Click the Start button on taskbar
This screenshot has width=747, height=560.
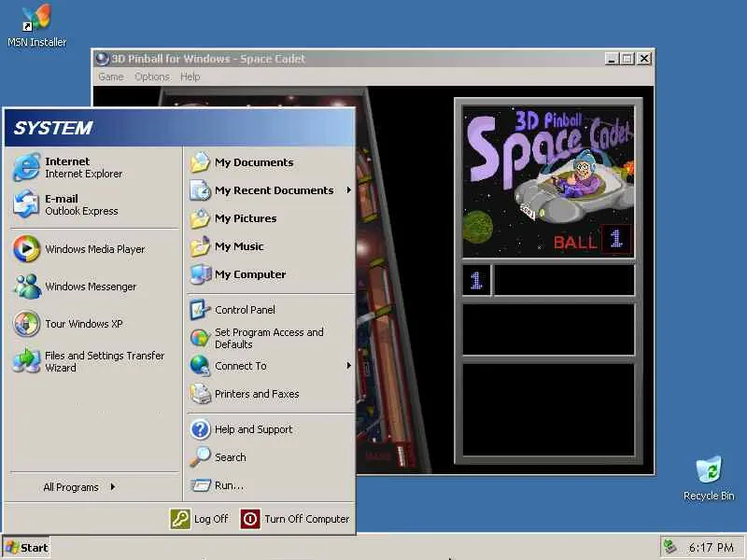pos(27,548)
